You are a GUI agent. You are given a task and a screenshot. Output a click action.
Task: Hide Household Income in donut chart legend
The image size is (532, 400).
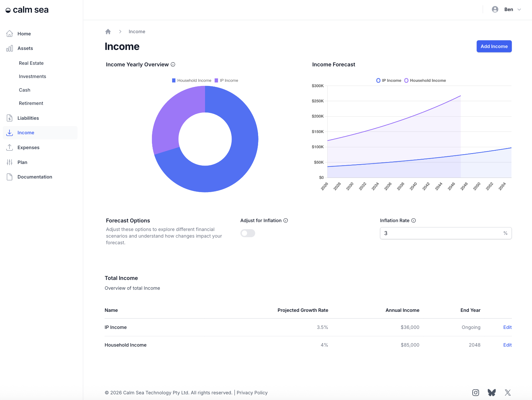pos(191,81)
